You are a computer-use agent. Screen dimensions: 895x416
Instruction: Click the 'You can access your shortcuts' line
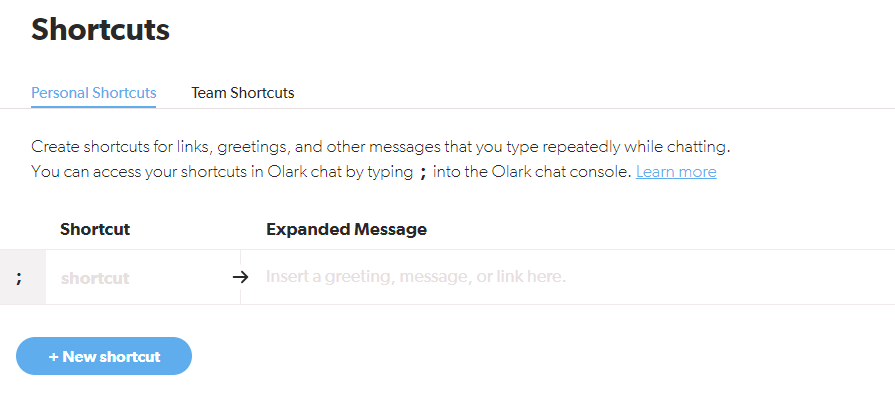[220, 172]
